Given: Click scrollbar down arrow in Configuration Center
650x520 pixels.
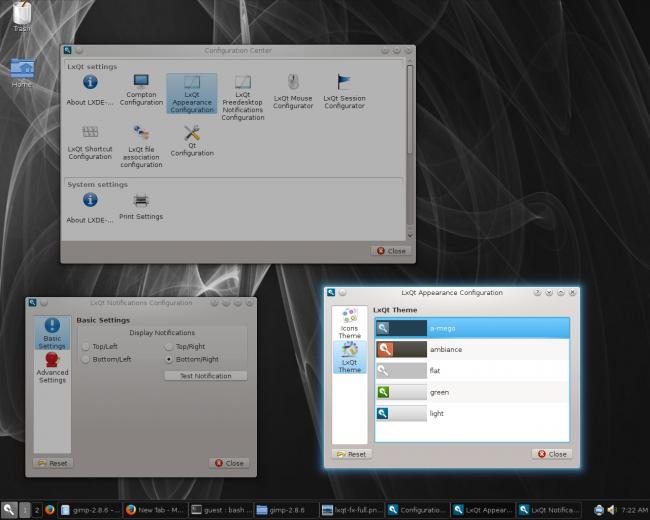Looking at the screenshot, I should 410,236.
